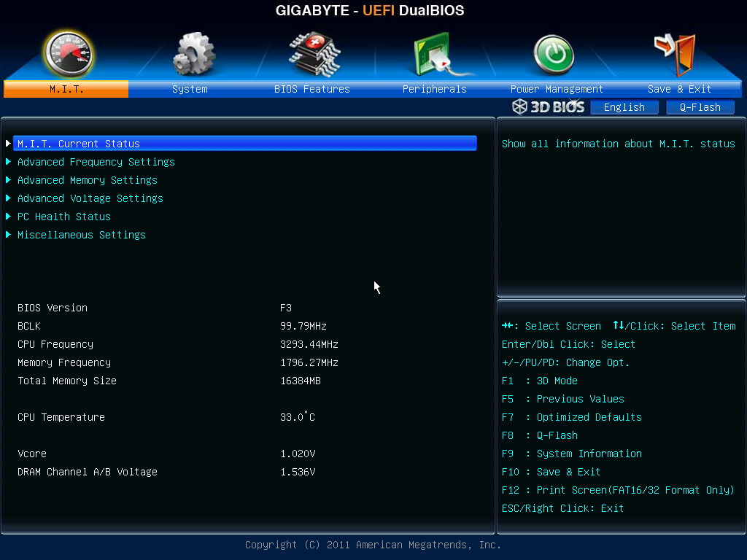Screen dimensions: 747x560
Task: Expand arrow beside PC Health Status
Action: tap(8, 217)
